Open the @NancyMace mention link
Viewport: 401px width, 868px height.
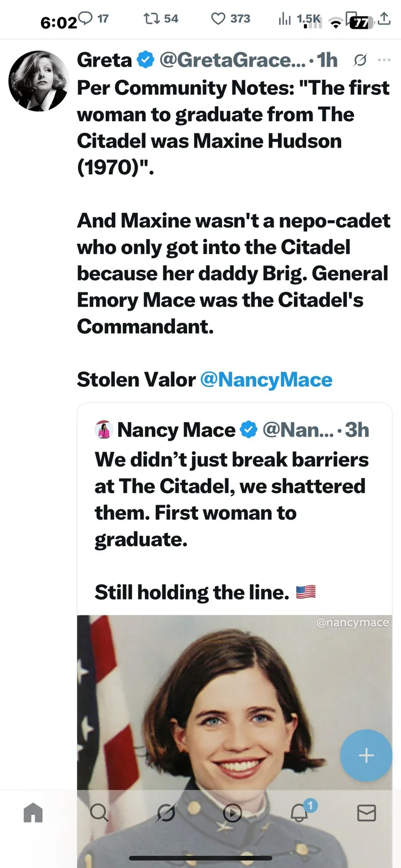(x=266, y=380)
